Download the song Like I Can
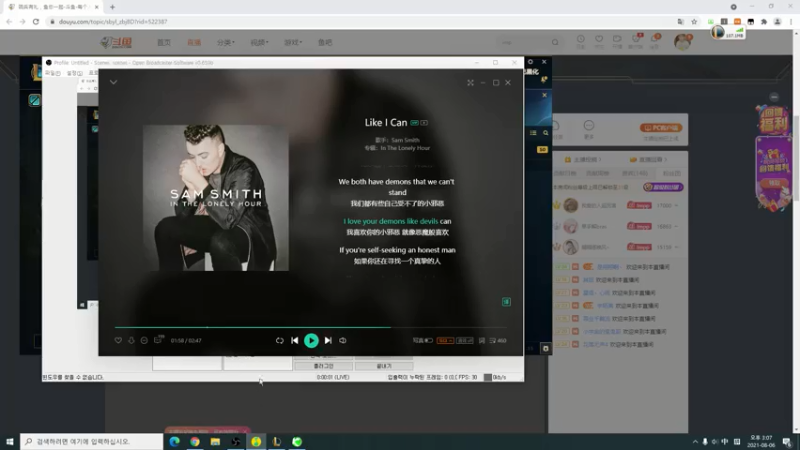 (131, 340)
